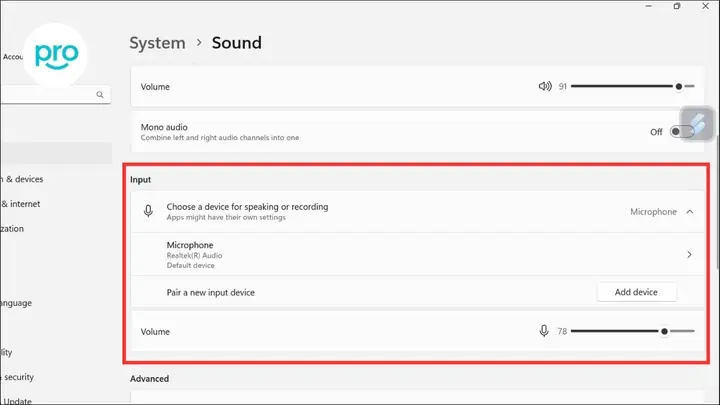Restore the window using title bar icon

(677, 6)
